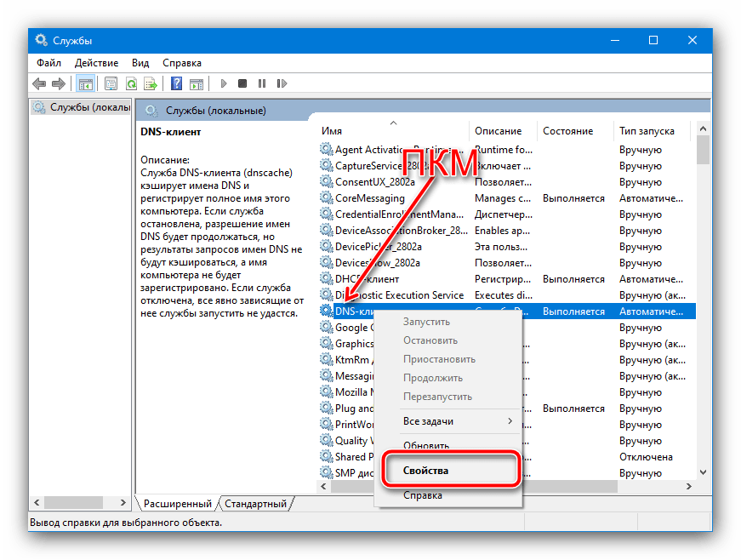Click the list horizontal scroll right arrow
The width and height of the screenshot is (741, 560).
[x=688, y=486]
